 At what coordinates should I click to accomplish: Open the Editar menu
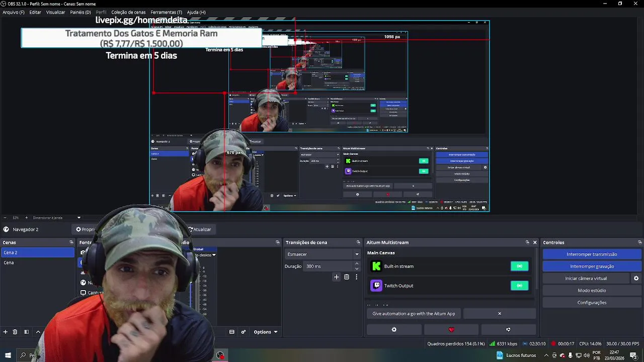point(35,12)
